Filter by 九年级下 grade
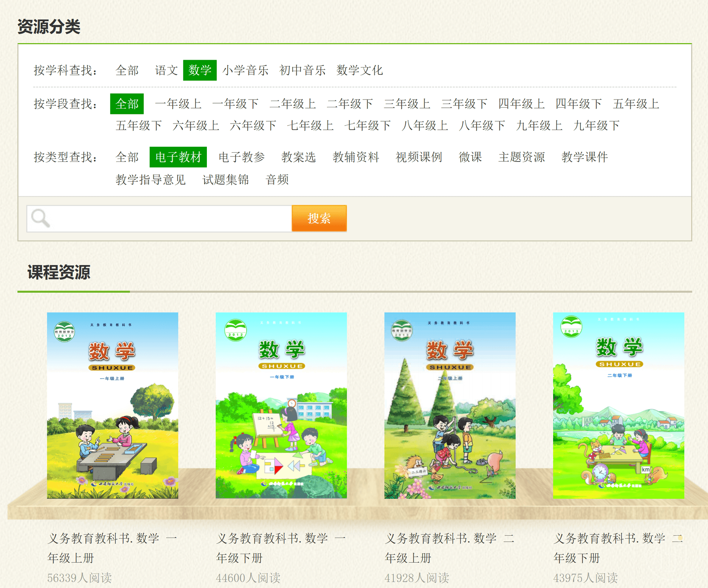The height and width of the screenshot is (588, 708). pyautogui.click(x=596, y=125)
